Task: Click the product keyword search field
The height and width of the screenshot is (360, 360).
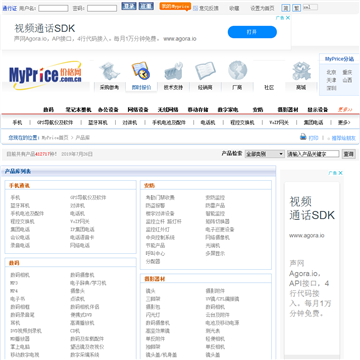Action: (313, 154)
